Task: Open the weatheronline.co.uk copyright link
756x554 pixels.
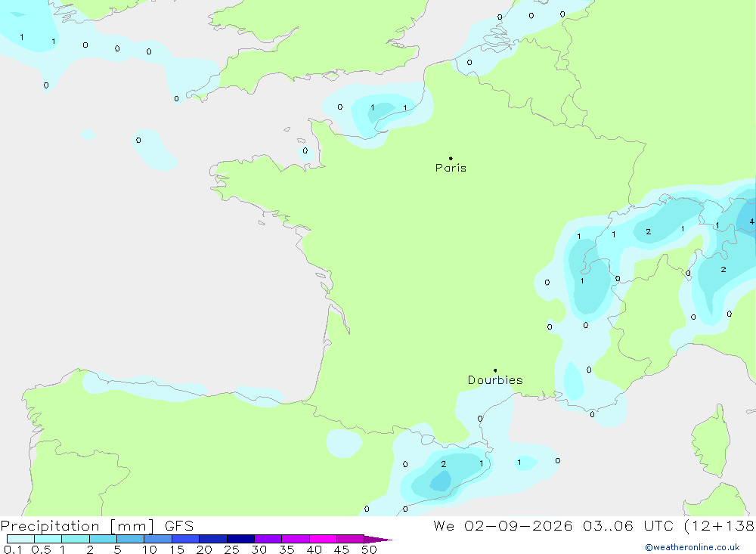Action: (692, 547)
